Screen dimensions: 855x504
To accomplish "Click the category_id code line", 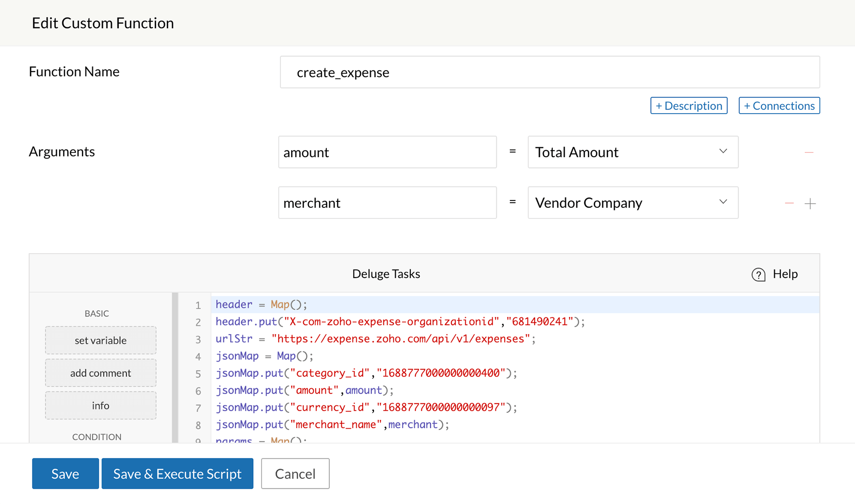I will (x=366, y=373).
